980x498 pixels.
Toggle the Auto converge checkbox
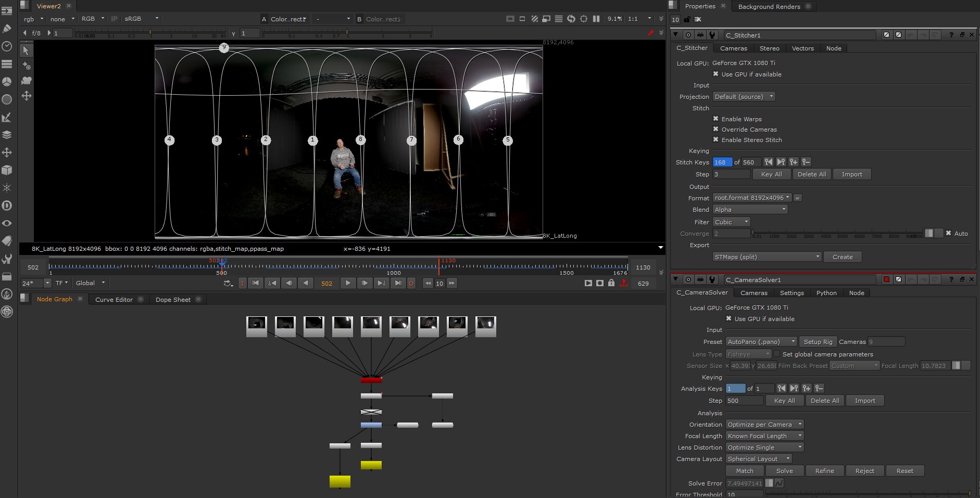[949, 233]
